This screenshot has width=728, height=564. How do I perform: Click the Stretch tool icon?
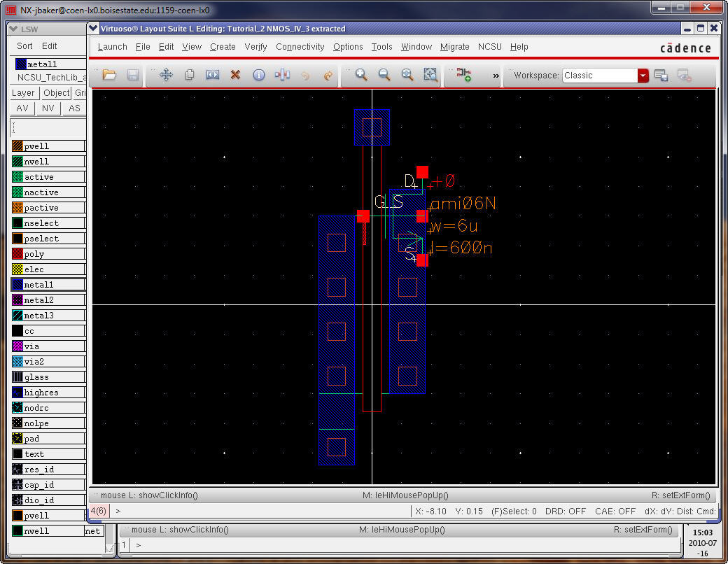point(213,75)
